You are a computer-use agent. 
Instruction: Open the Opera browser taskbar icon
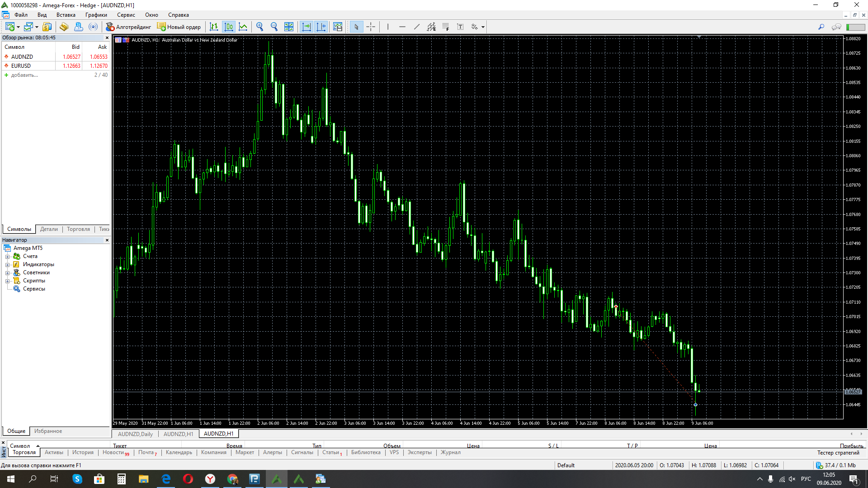(188, 479)
